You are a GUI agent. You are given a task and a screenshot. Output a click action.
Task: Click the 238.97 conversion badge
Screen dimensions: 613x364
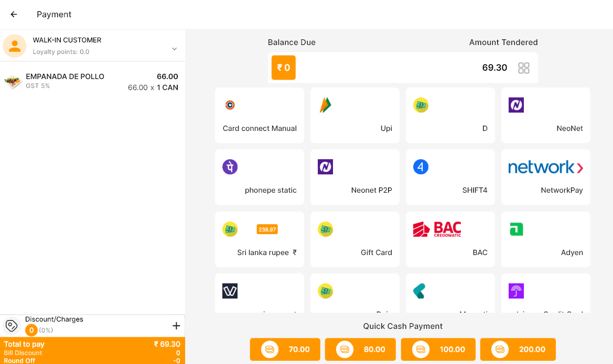coord(267,229)
